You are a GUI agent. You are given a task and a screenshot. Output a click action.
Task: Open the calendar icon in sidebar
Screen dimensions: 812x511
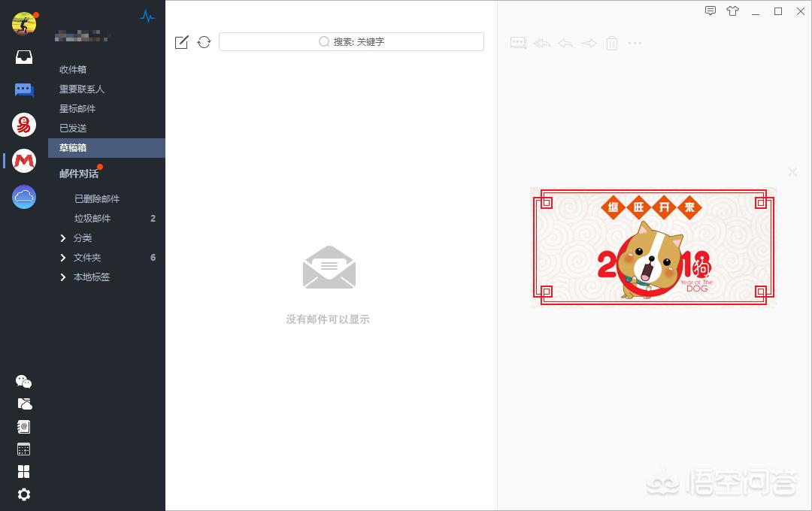click(x=24, y=449)
